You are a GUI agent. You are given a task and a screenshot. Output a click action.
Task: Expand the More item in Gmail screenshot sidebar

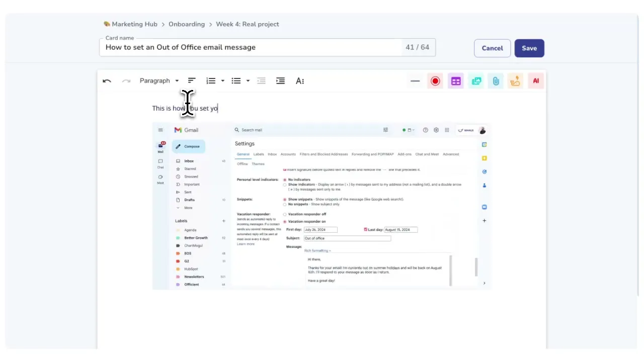click(x=188, y=208)
